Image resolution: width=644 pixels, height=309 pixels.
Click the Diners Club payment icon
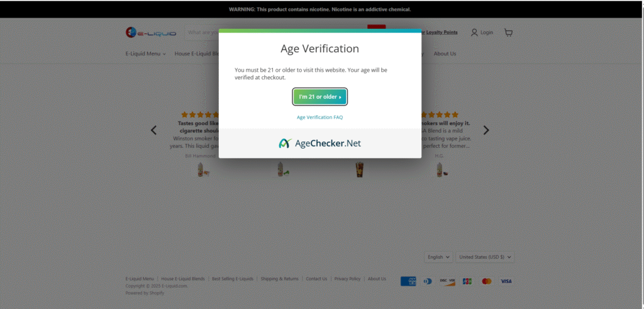(x=428, y=281)
